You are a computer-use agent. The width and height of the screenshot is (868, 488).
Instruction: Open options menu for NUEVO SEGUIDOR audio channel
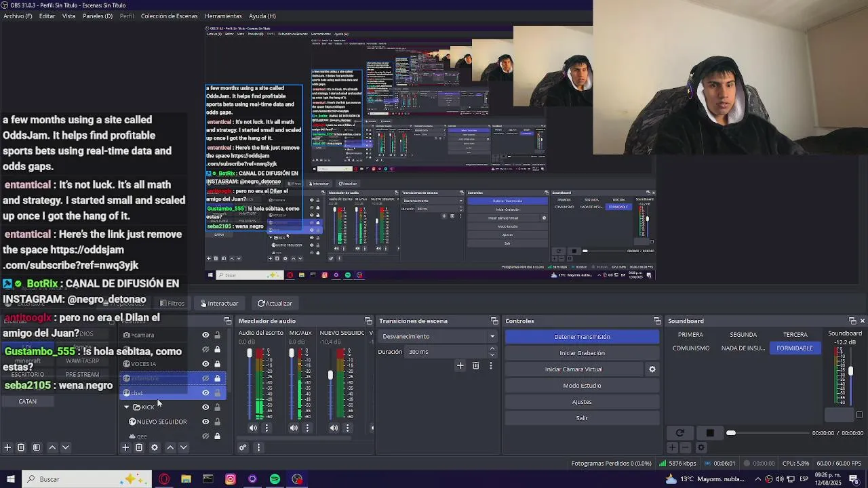tap(347, 428)
